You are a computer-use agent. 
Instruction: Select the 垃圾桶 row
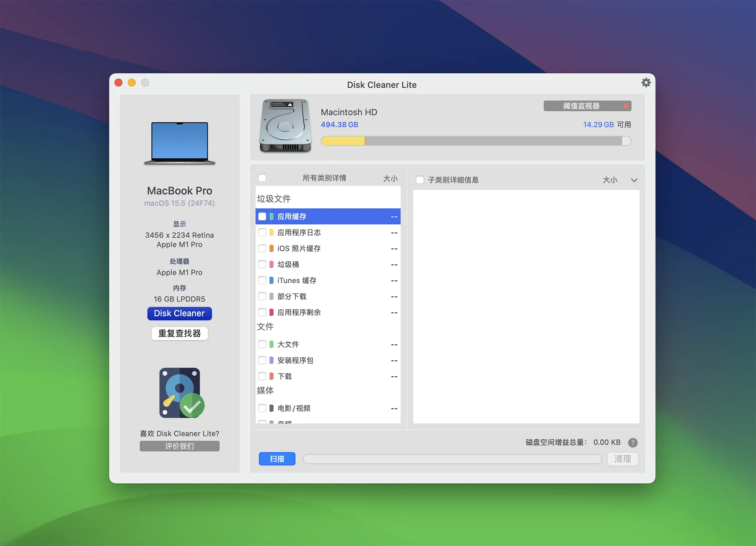328,264
